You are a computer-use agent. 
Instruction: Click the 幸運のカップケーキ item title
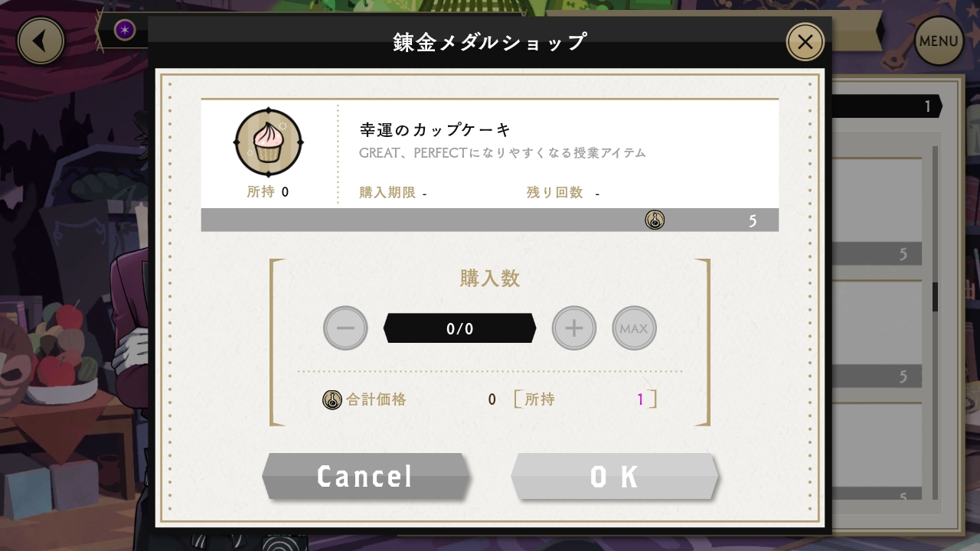coord(435,129)
